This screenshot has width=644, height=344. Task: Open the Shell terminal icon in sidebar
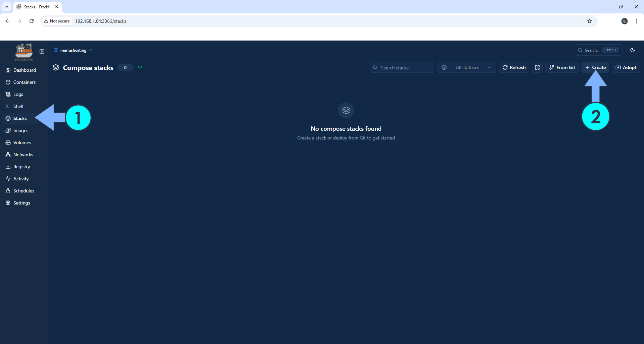pyautogui.click(x=8, y=106)
